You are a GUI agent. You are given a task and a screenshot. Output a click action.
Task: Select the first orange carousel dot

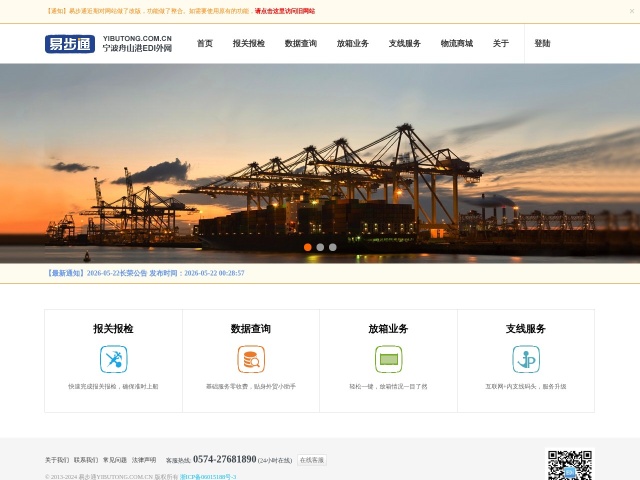[x=308, y=247]
